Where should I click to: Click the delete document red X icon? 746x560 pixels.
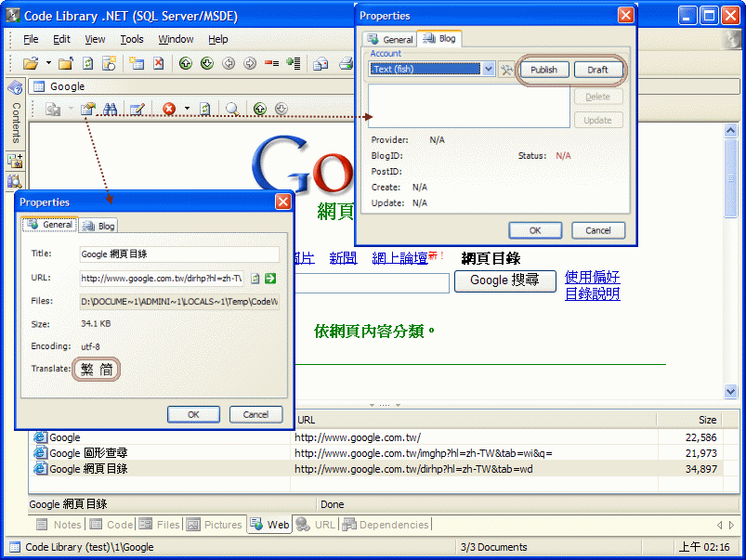pos(159,63)
